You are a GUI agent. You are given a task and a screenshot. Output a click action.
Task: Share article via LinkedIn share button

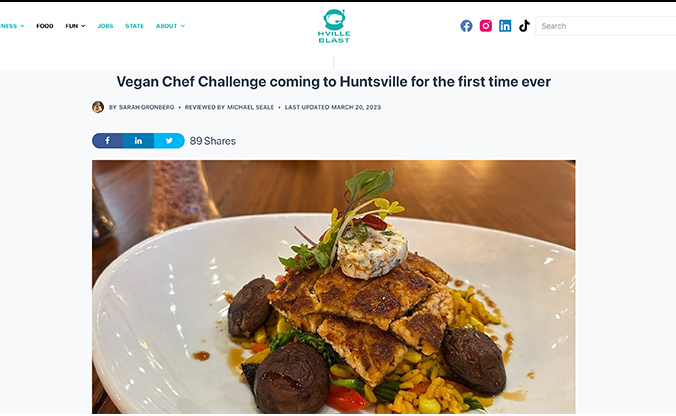pyautogui.click(x=138, y=141)
